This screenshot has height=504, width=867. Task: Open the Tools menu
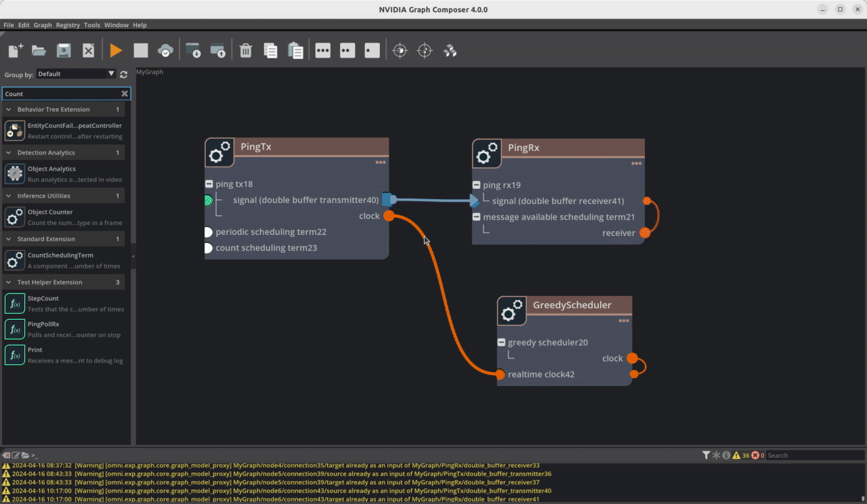tap(92, 25)
